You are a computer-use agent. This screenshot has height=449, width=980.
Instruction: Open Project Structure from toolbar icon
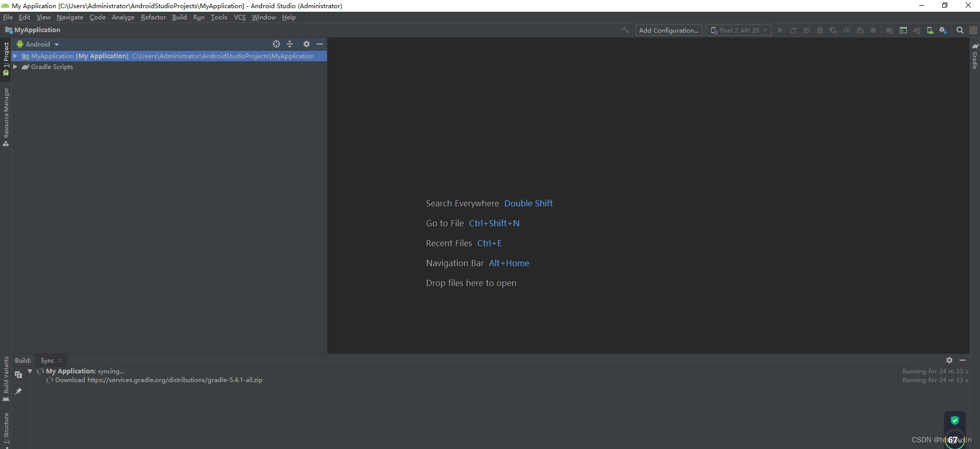click(x=890, y=30)
